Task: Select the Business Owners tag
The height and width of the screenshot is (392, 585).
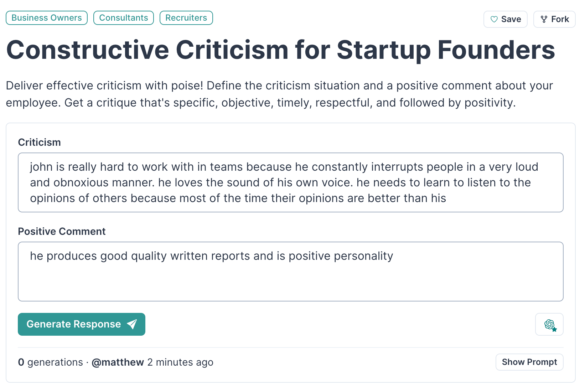Action: 47,18
